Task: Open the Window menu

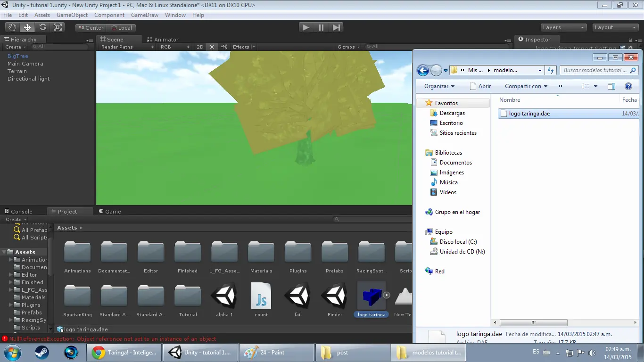Action: tap(175, 15)
